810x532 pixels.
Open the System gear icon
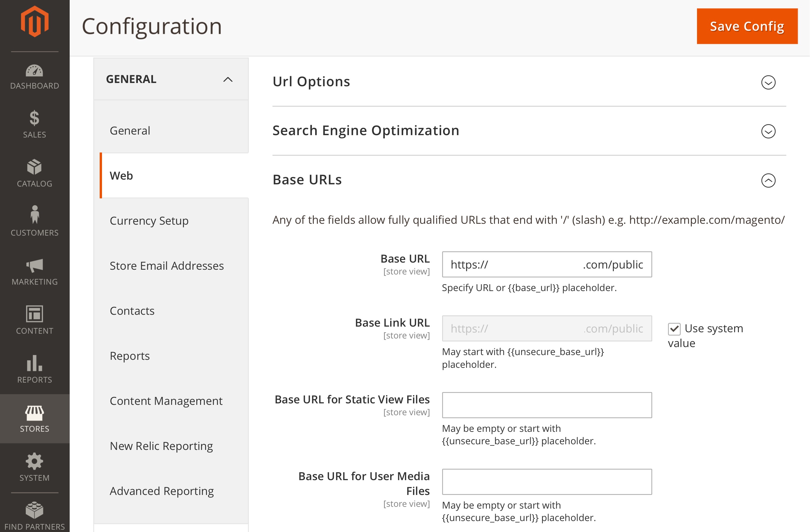[34, 461]
